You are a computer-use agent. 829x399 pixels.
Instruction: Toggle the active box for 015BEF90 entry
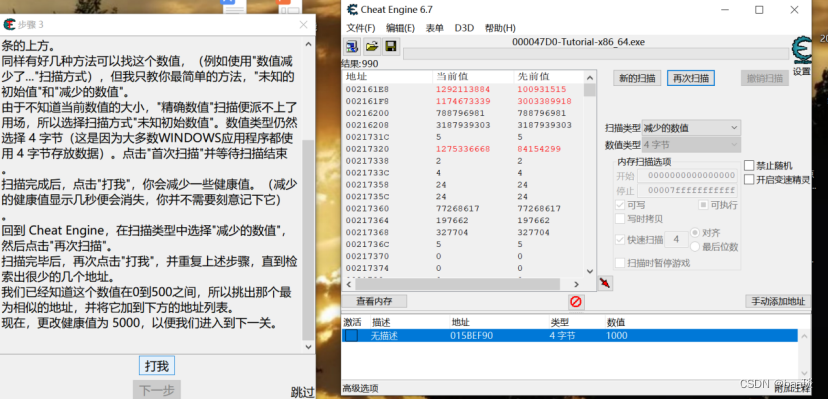click(x=351, y=336)
